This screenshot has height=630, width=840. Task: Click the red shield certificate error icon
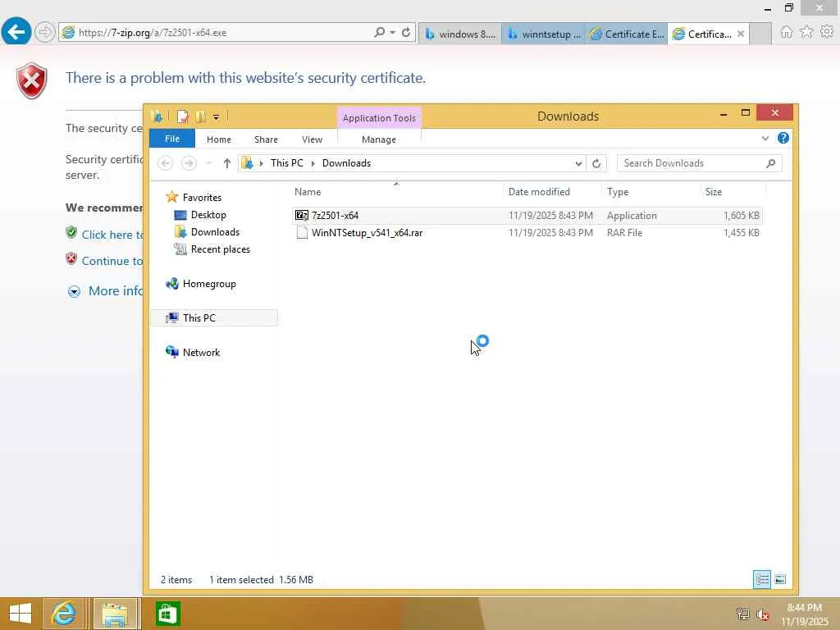tap(32, 81)
